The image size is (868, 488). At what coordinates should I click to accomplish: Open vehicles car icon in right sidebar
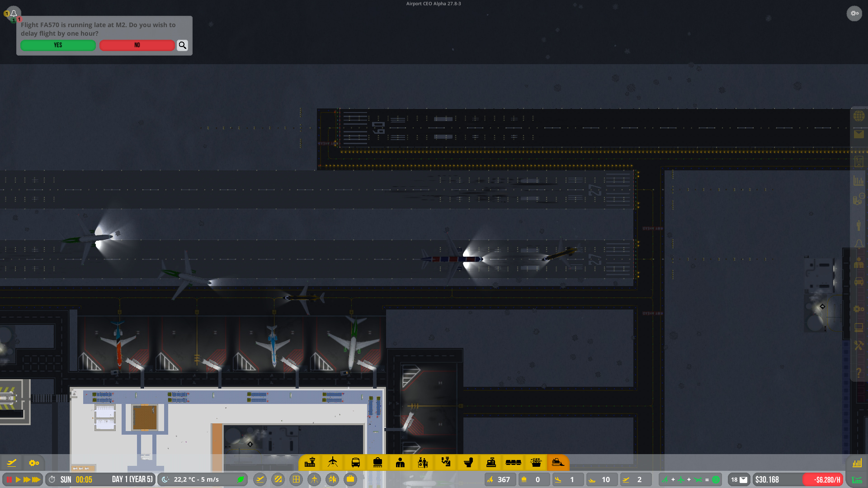click(859, 282)
